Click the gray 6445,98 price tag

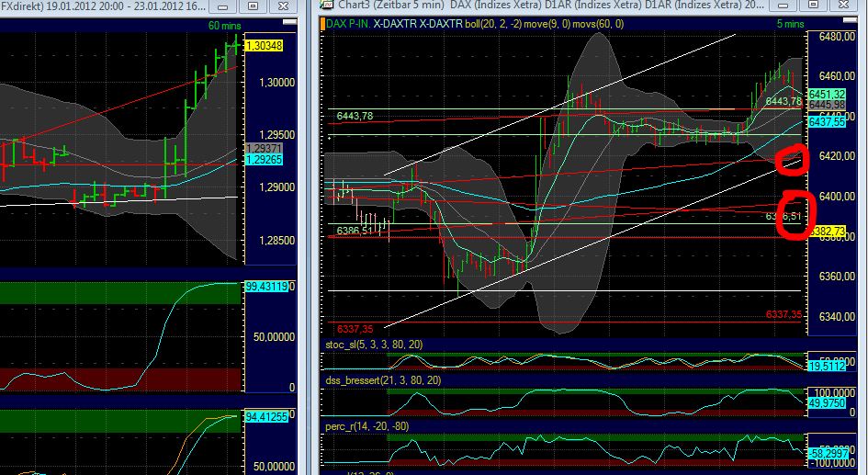click(827, 105)
